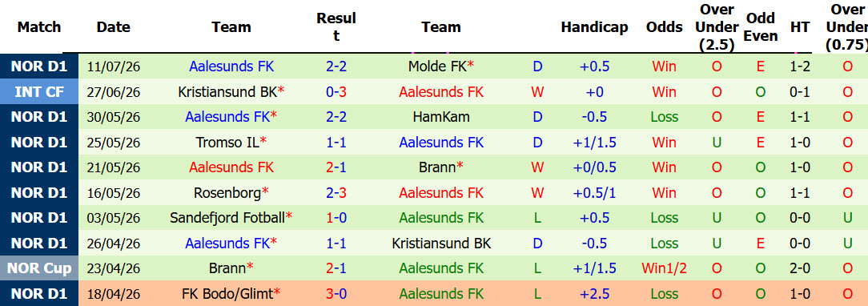
Task: Click the HT column header
Action: point(800,27)
